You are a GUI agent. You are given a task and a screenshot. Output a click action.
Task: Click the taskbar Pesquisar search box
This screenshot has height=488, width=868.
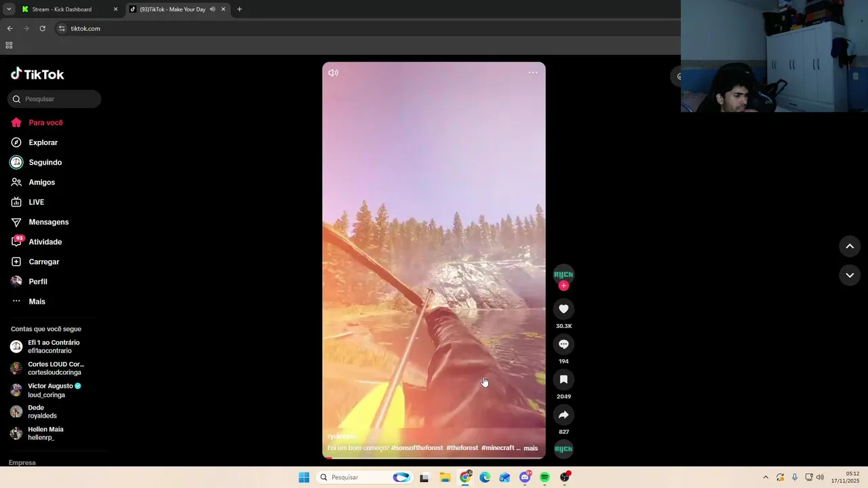pos(365,477)
